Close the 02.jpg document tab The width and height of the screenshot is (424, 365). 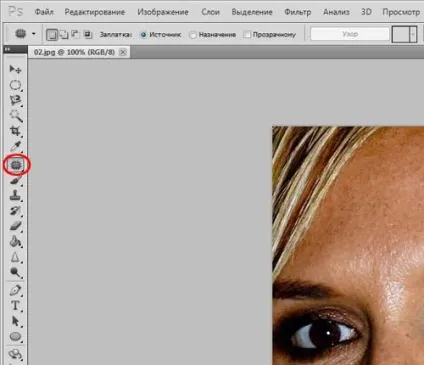tap(123, 52)
